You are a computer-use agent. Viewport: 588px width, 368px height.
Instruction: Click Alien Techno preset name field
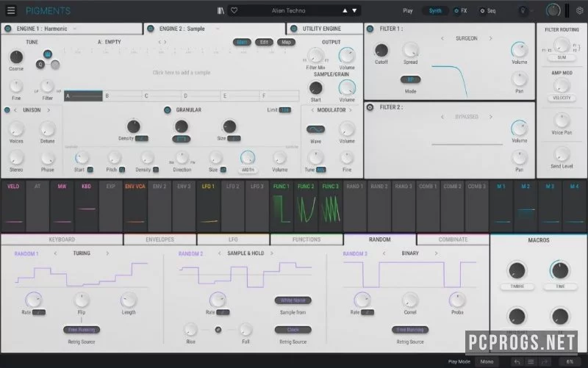point(288,10)
